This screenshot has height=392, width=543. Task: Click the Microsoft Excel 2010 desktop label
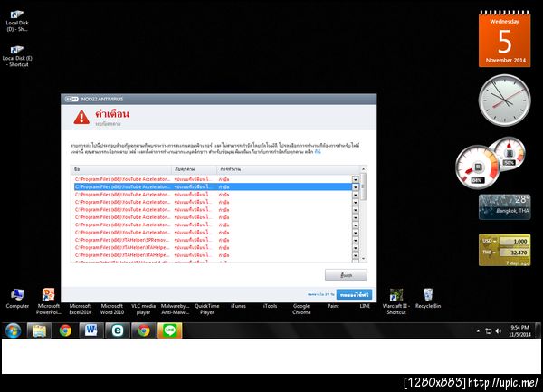coord(80,309)
